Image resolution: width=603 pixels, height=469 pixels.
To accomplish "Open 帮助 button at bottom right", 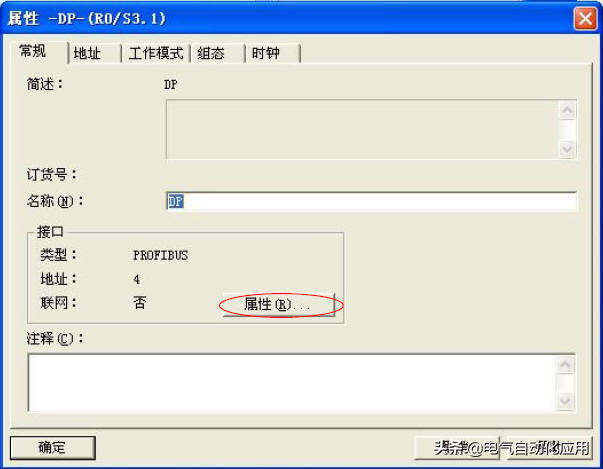I will tap(549, 447).
